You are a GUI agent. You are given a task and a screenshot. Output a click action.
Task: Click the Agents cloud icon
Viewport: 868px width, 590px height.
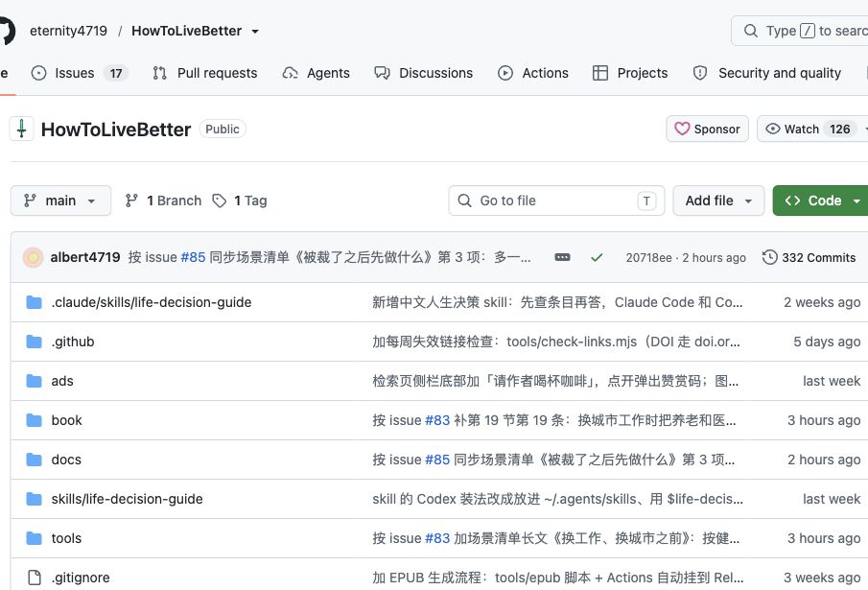pos(290,73)
